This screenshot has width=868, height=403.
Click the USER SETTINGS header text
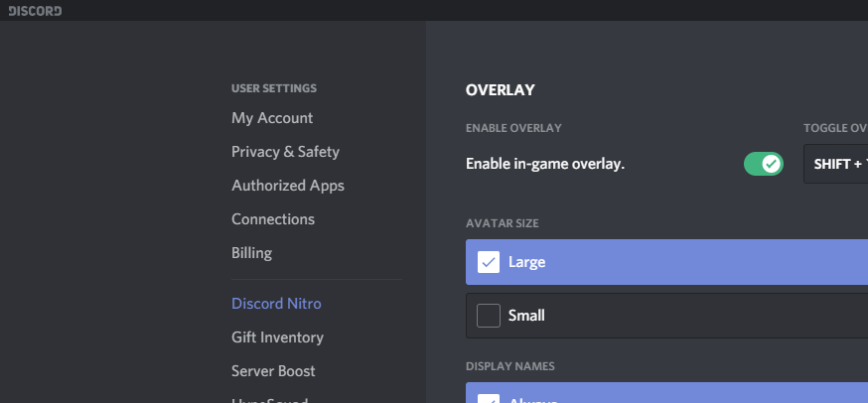pyautogui.click(x=274, y=88)
